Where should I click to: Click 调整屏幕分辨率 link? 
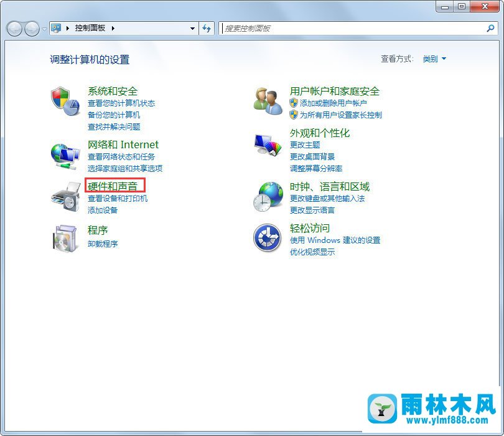click(316, 168)
